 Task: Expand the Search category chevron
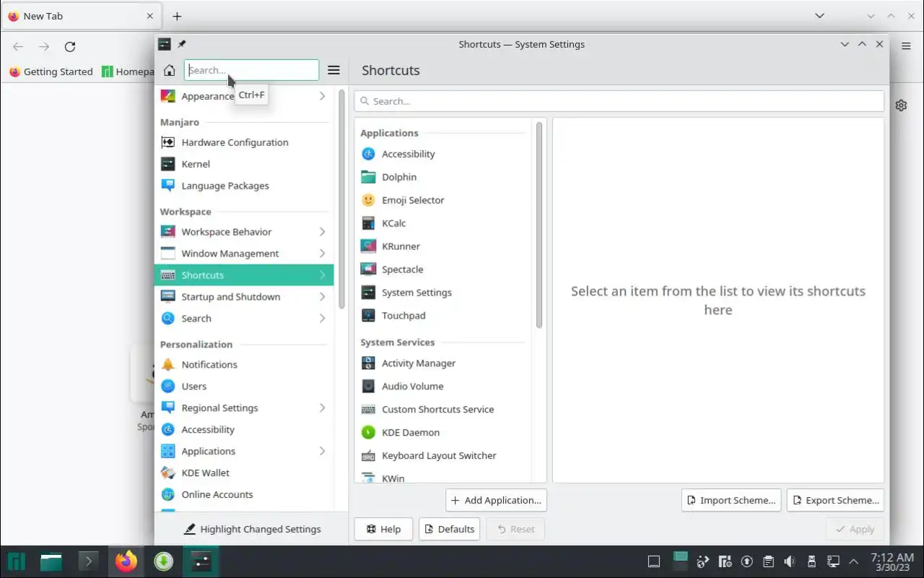tap(322, 319)
